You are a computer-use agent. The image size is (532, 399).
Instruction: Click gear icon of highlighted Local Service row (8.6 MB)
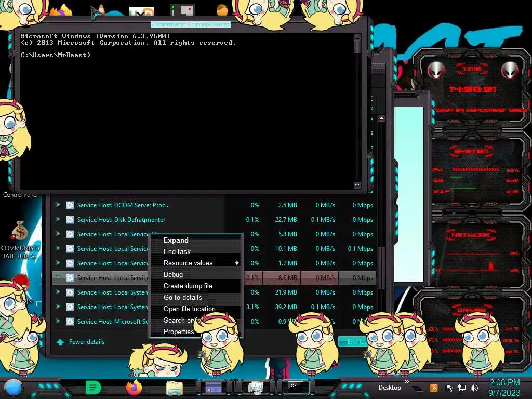pyautogui.click(x=70, y=278)
